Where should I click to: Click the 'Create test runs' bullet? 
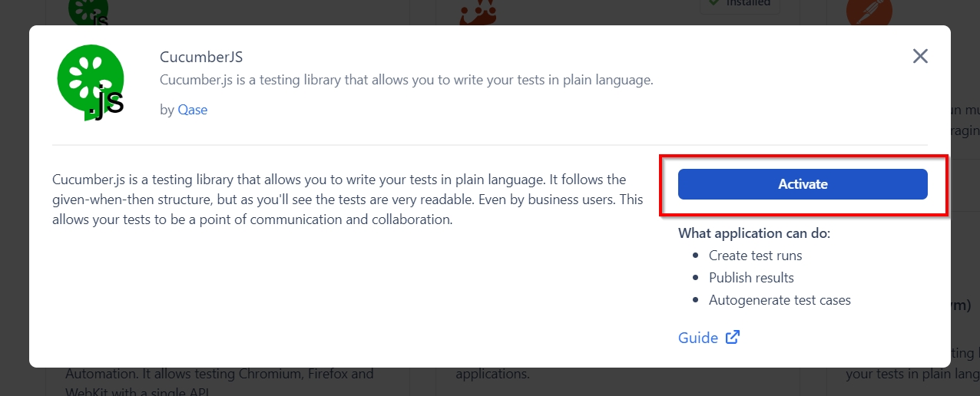755,256
